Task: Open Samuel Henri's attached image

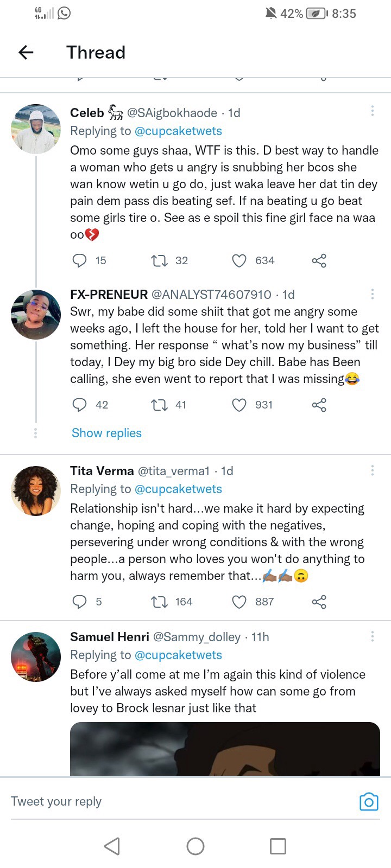Action: pyautogui.click(x=225, y=749)
